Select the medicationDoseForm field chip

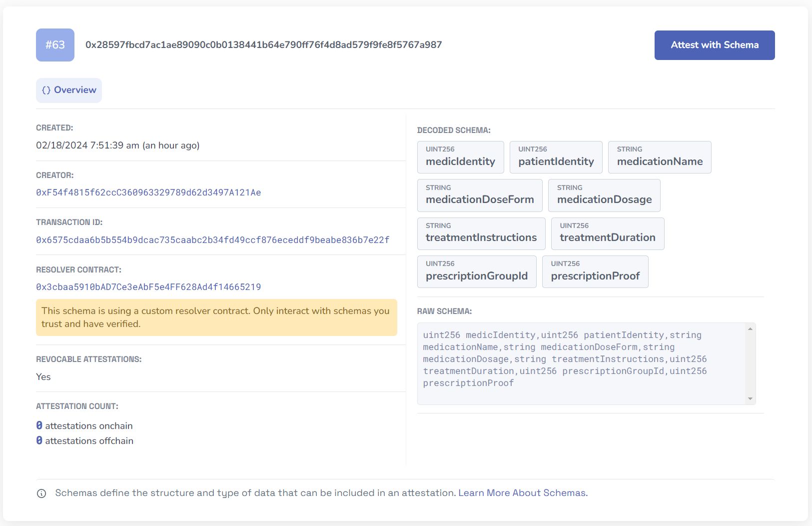(x=480, y=195)
